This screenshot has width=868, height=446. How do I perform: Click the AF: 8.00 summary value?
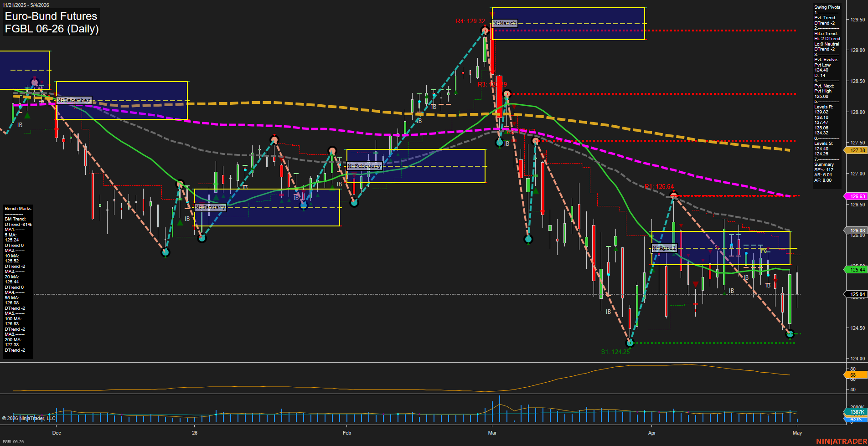[823, 180]
